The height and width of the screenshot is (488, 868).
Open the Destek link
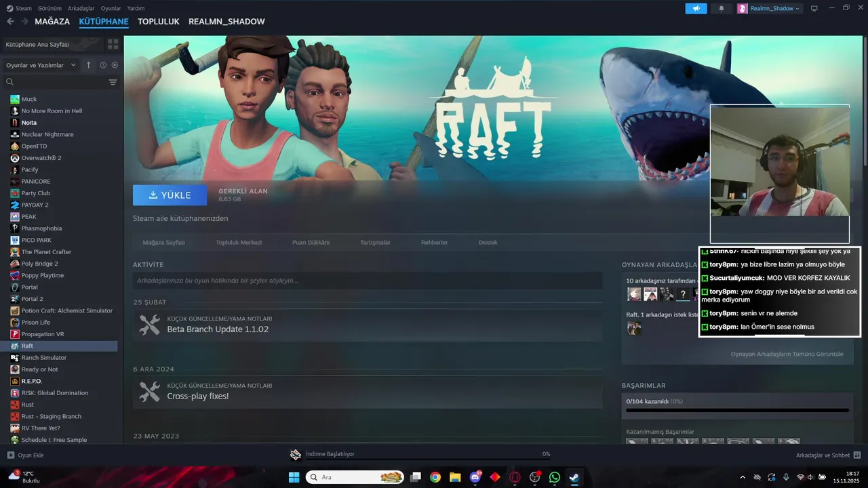click(488, 242)
